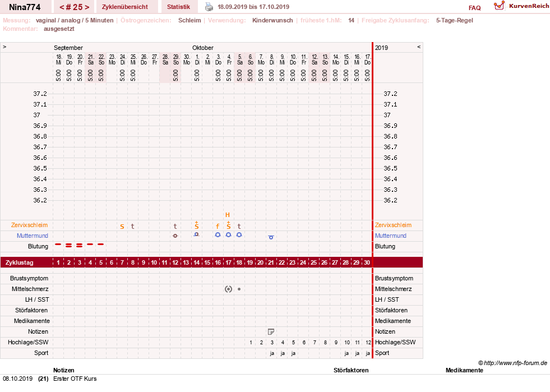The height and width of the screenshot is (392, 550).
Task: Click the right chart arrow beside 2019
Action: (419, 47)
